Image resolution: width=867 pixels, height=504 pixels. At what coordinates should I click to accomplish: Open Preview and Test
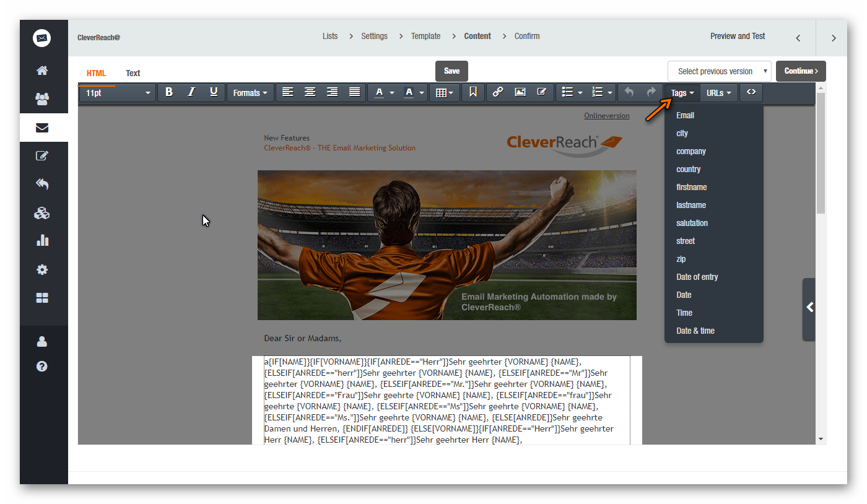point(738,37)
